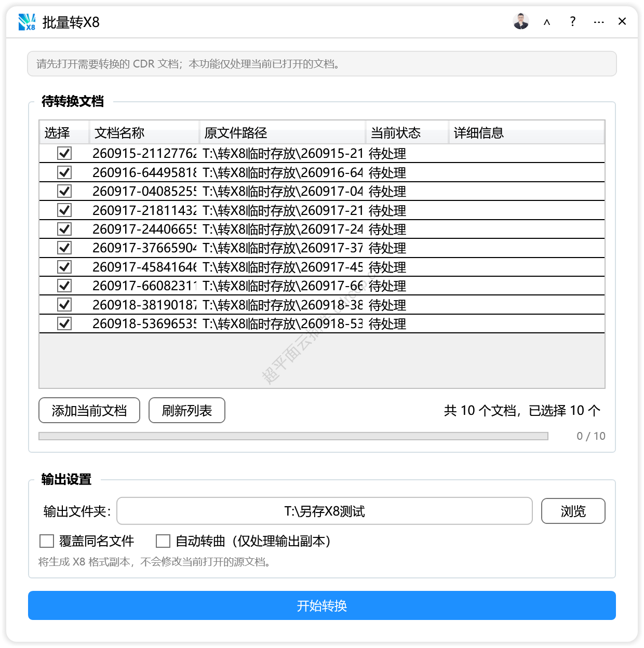Click path cell ending in 260916-64
644x648 pixels.
(x=283, y=172)
